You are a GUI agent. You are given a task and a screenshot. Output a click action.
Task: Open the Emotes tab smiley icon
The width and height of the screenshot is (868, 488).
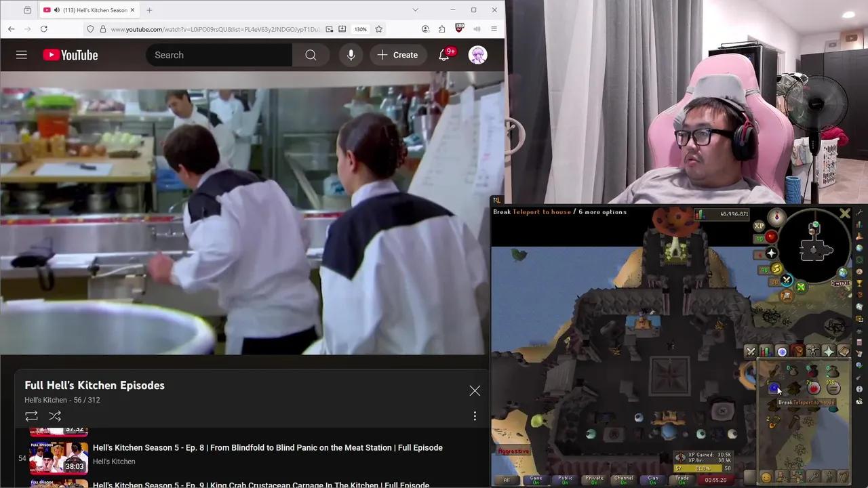(x=766, y=477)
